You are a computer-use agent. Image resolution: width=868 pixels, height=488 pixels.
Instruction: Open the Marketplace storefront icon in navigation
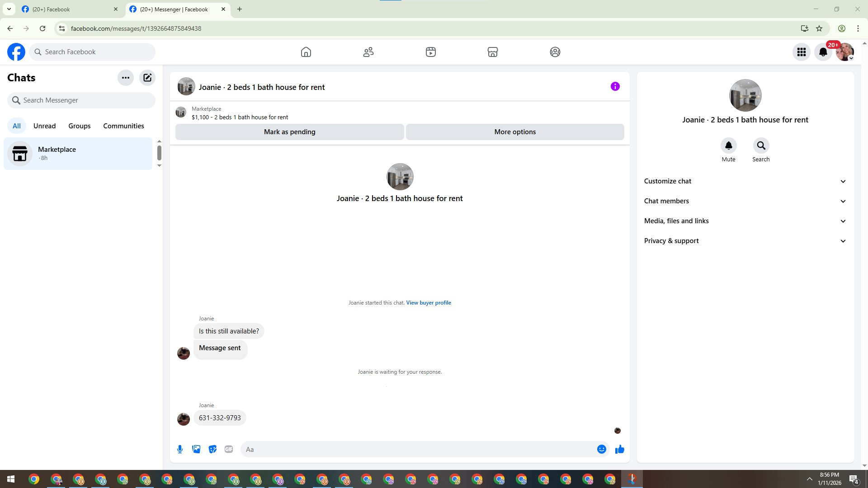click(x=493, y=52)
